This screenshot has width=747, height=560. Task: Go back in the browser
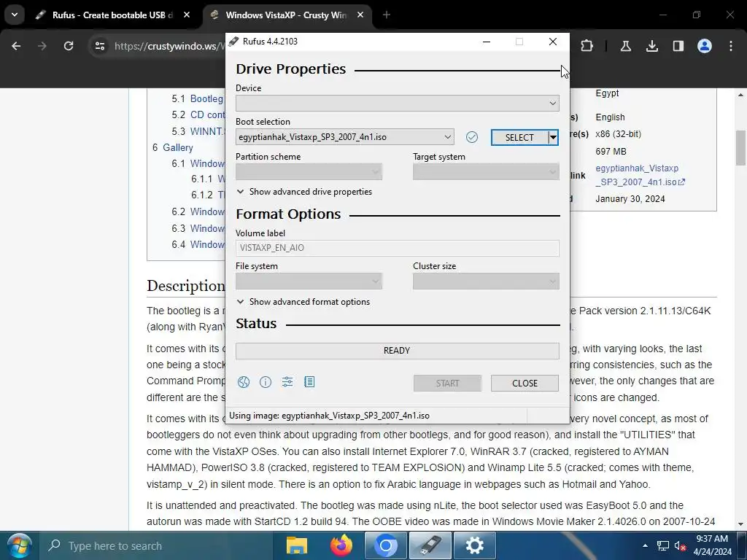16,46
